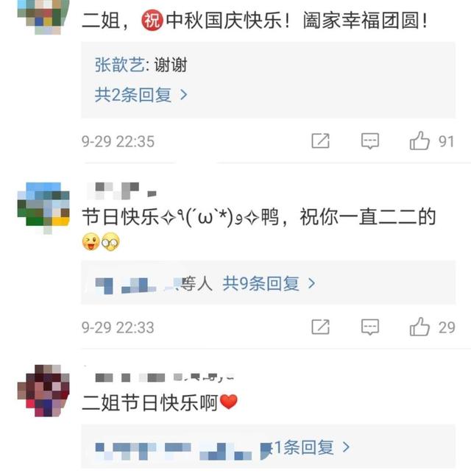Open avatar of 二姐节日快乐啊 commenter

(x=43, y=391)
